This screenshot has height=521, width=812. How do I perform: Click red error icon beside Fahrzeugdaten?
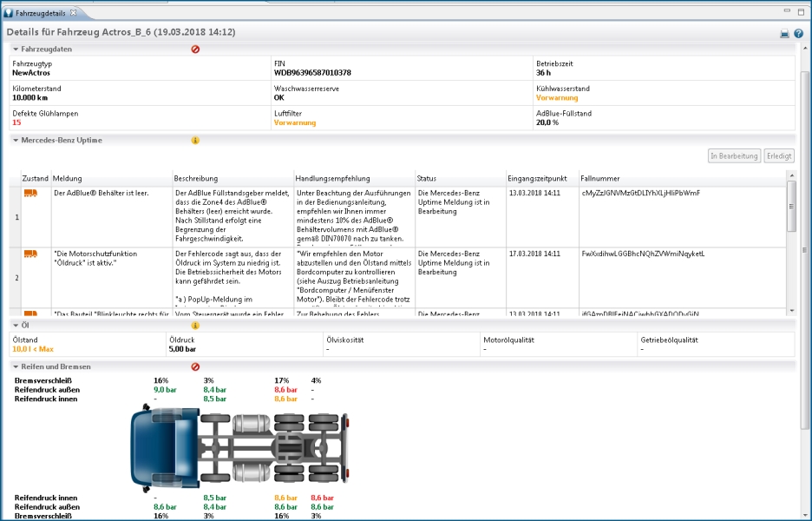coord(195,49)
